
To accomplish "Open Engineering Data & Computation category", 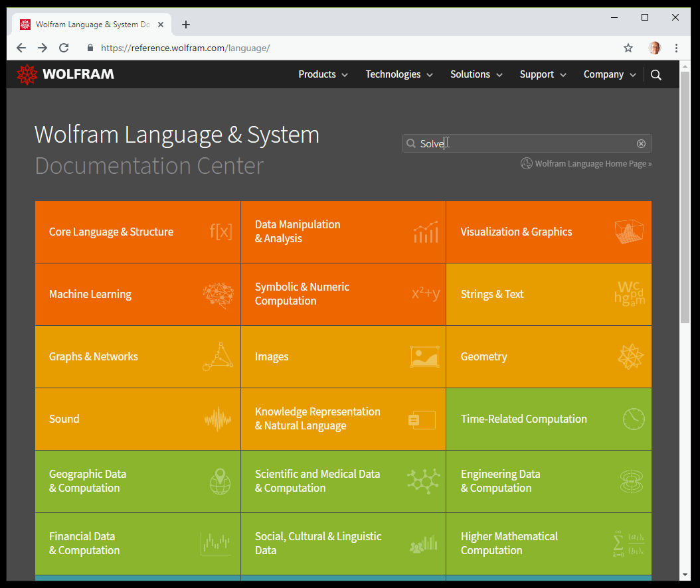I will [x=549, y=481].
